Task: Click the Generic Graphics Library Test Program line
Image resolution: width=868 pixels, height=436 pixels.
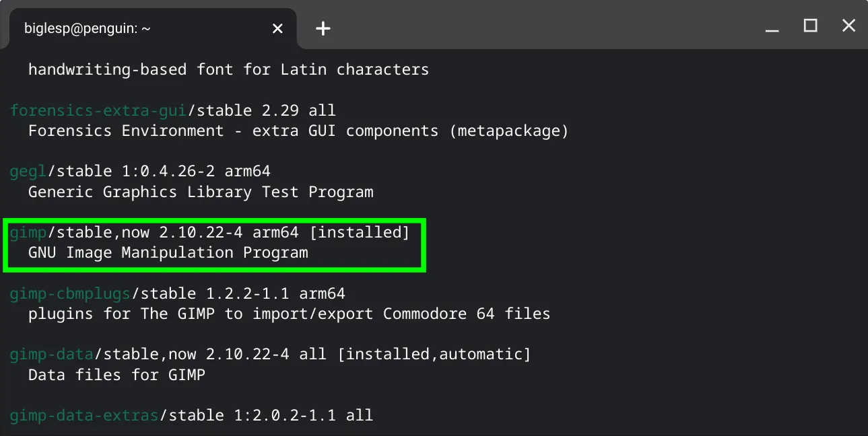Action: pos(201,192)
